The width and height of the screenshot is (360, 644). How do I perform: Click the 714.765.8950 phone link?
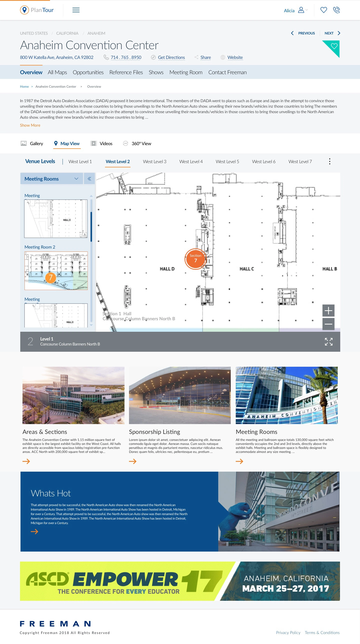[x=126, y=57]
